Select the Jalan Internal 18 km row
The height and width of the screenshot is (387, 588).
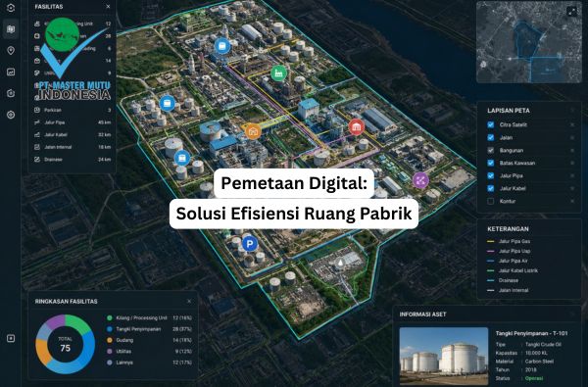click(x=73, y=147)
